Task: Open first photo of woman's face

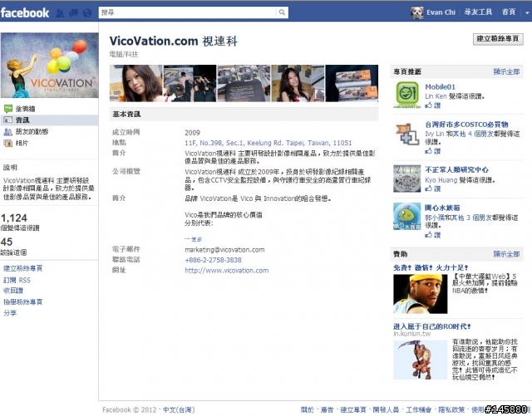Action: pos(135,83)
